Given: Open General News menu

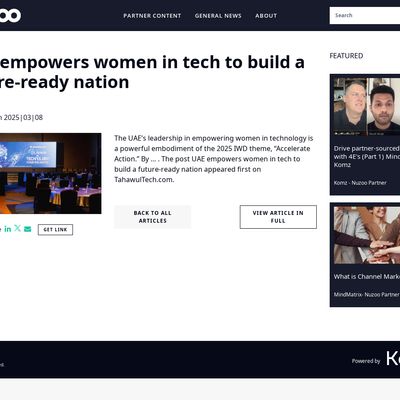Looking at the screenshot, I should 218,16.
